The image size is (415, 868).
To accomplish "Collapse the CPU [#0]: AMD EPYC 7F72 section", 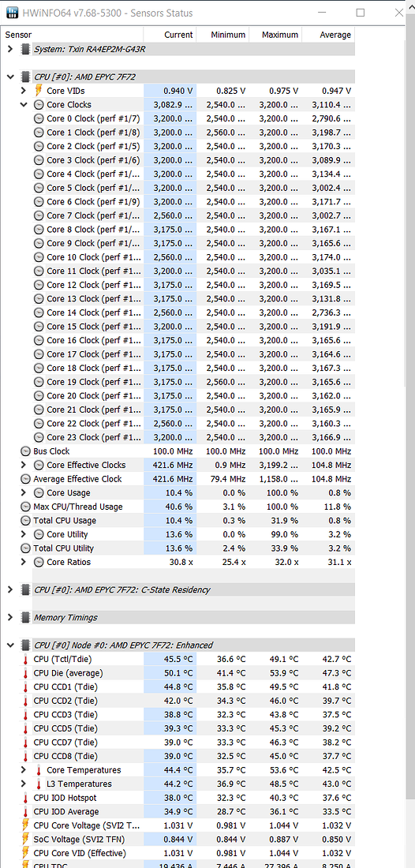I will [10, 77].
